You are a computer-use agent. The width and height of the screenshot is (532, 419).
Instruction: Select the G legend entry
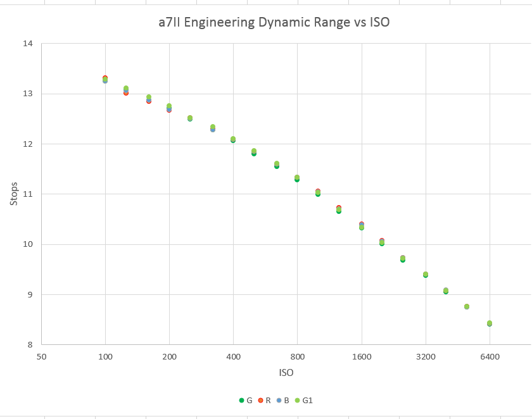click(246, 401)
